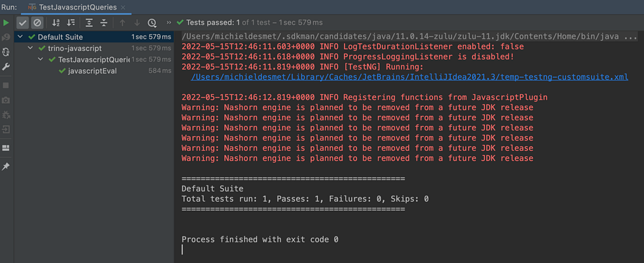Click the wrench settings icon
This screenshot has width=644, height=263.
point(6,67)
